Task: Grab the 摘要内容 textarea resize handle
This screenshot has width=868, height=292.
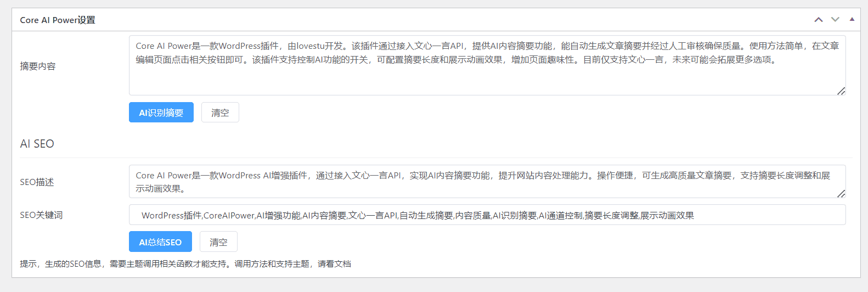Action: [x=841, y=91]
